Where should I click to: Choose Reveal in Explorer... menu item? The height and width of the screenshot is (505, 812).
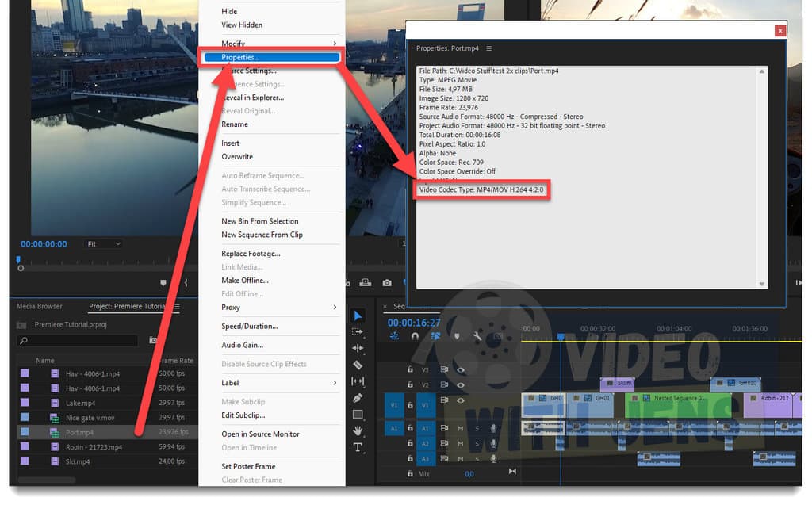pos(252,98)
